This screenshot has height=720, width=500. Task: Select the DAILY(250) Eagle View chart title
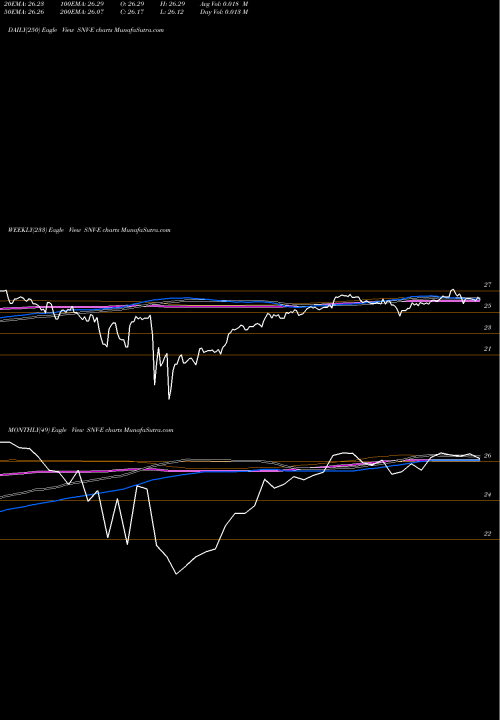coord(86,30)
